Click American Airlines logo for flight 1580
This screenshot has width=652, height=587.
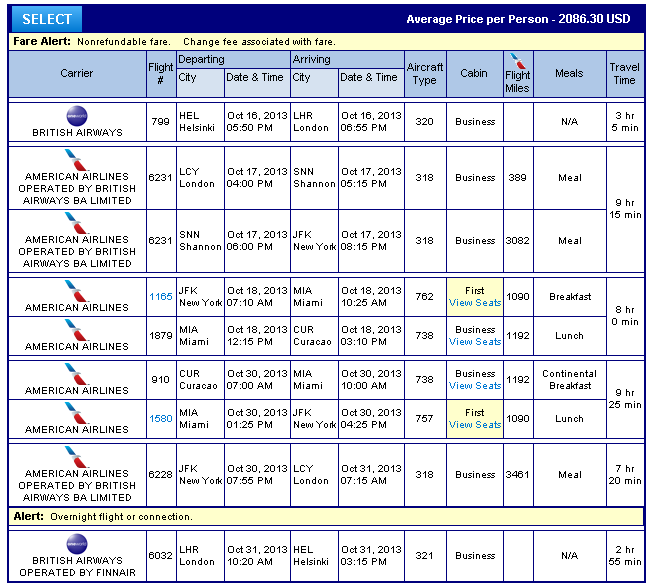(x=77, y=411)
